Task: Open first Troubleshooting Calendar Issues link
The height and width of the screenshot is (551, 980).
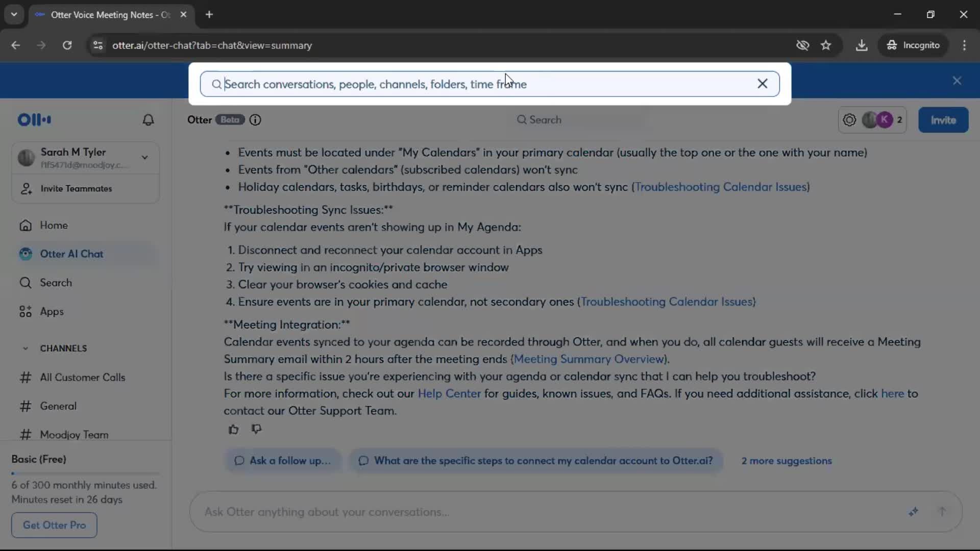Action: pos(721,187)
